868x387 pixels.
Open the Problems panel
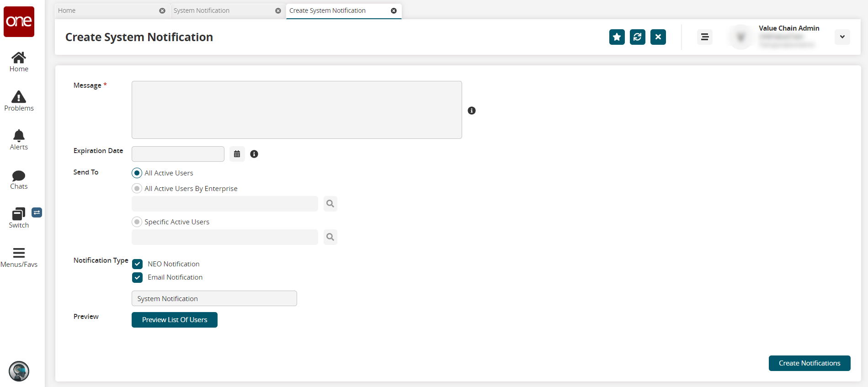(x=19, y=101)
